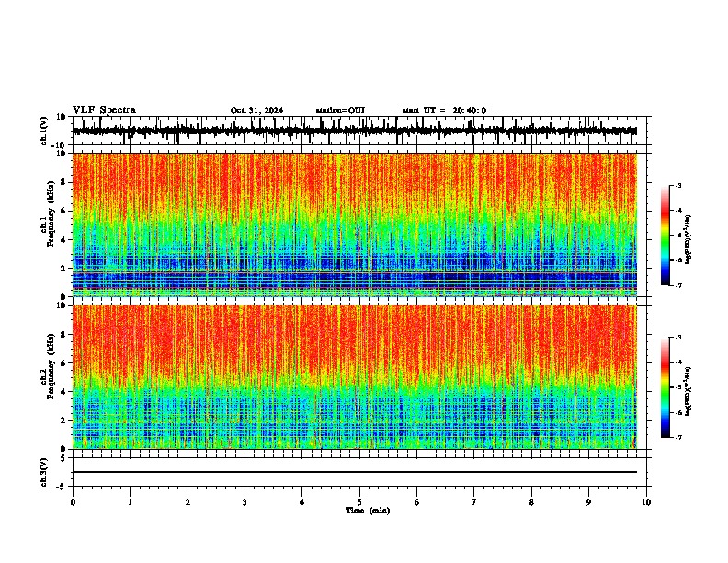
Task: Click time axis tick label "8"
Action: [x=531, y=502]
